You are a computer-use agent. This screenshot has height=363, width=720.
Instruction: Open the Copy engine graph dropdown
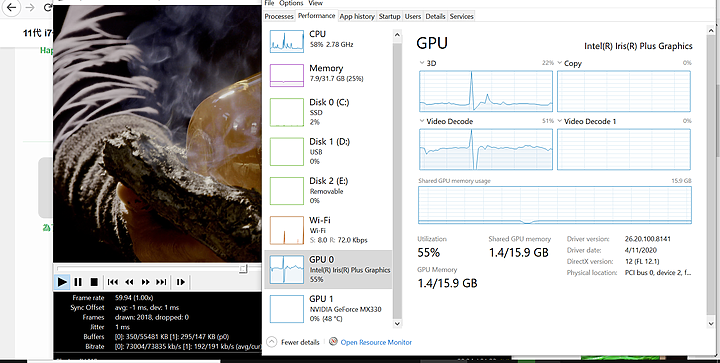(560, 63)
